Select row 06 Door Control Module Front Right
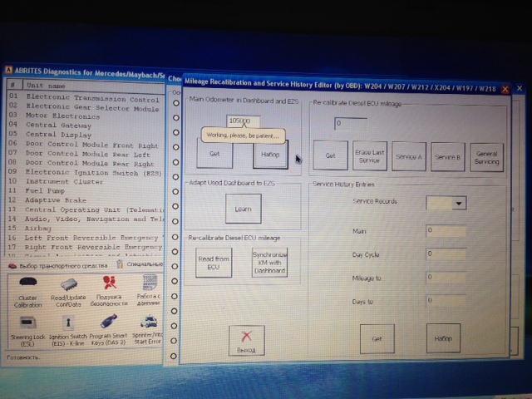Image resolution: width=532 pixels, height=399 pixels. tap(86, 144)
